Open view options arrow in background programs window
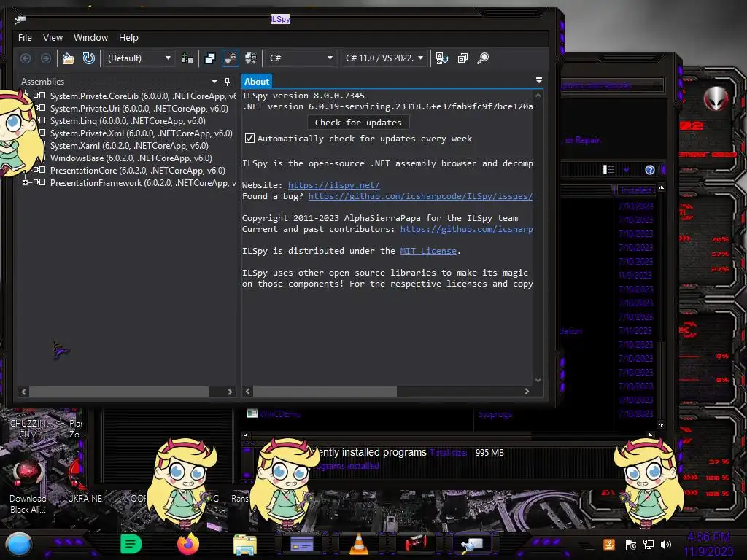Image resolution: width=747 pixels, height=560 pixels. pos(626,170)
